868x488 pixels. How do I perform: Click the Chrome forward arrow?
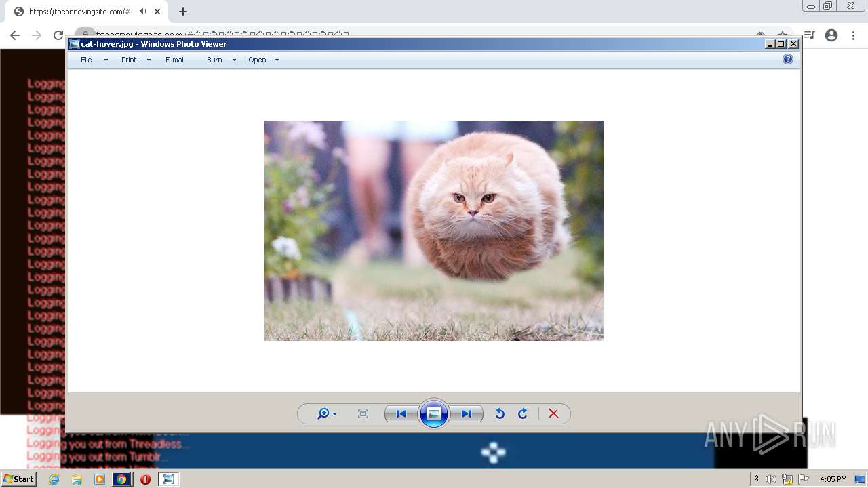point(37,35)
